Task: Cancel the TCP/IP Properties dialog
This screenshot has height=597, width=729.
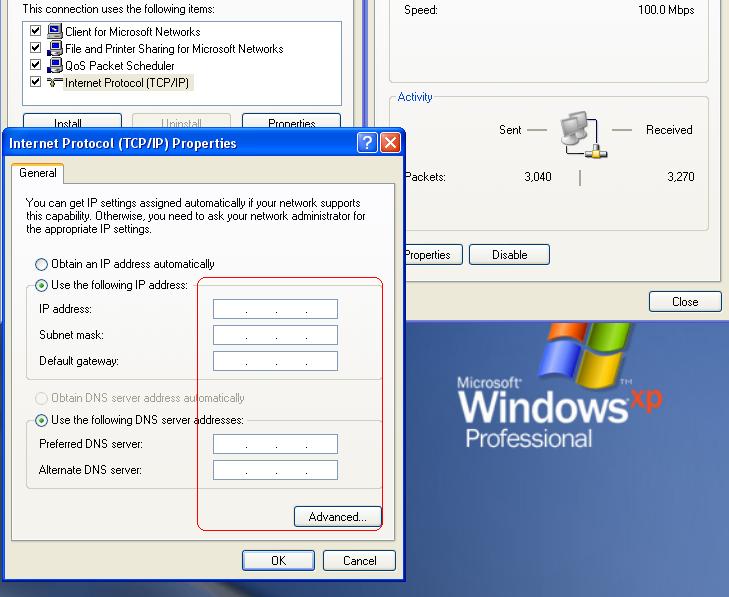Action: coord(359,560)
